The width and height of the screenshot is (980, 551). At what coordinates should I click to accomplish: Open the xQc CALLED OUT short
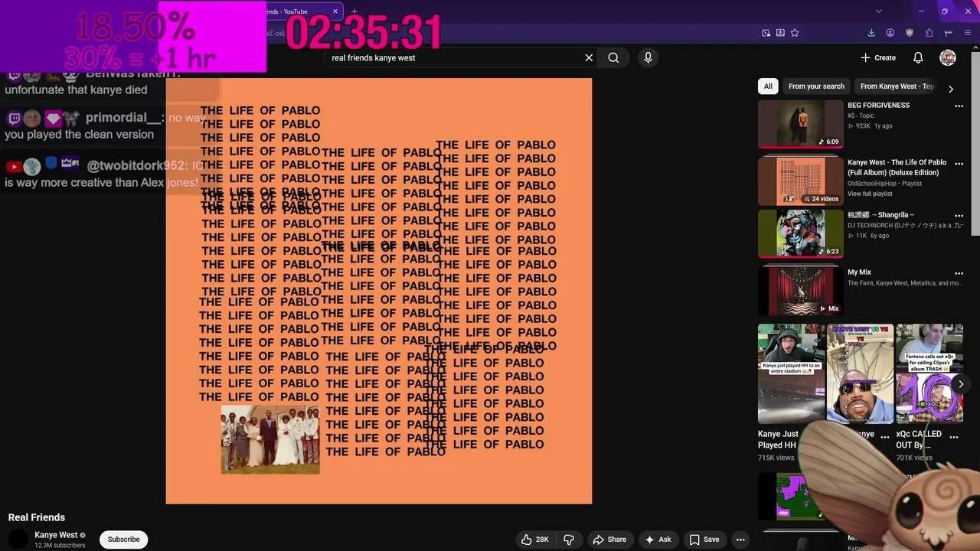pos(929,373)
